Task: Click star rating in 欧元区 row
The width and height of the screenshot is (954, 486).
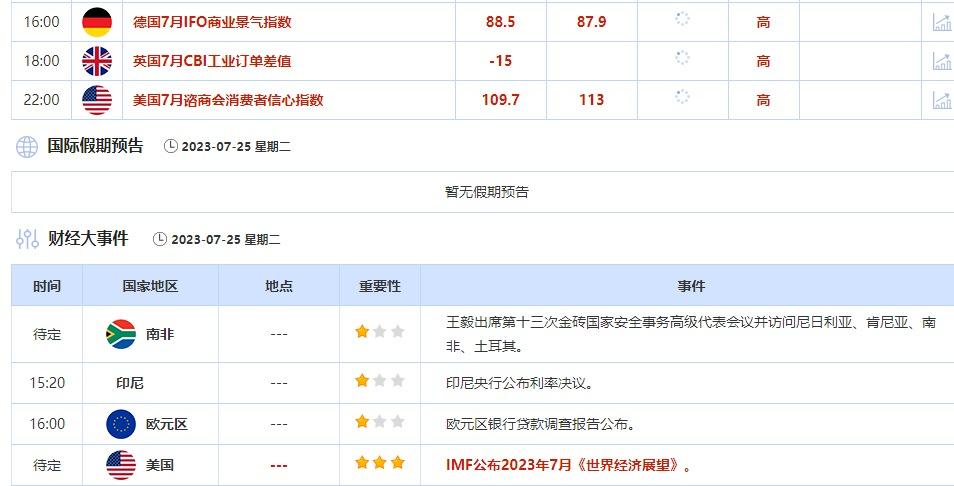Action: coord(380,422)
